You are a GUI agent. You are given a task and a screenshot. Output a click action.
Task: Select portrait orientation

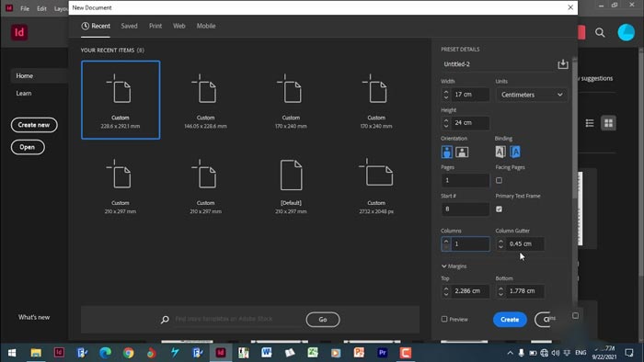pos(447,153)
